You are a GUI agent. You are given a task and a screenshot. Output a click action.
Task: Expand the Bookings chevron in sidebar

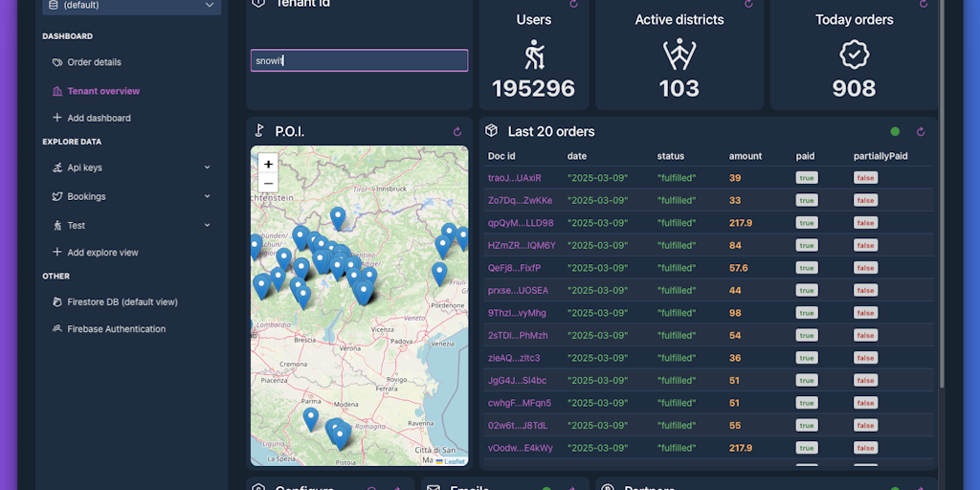tap(207, 196)
